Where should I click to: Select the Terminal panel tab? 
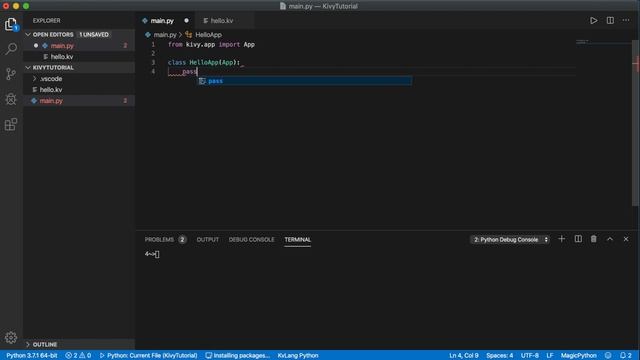click(x=298, y=240)
